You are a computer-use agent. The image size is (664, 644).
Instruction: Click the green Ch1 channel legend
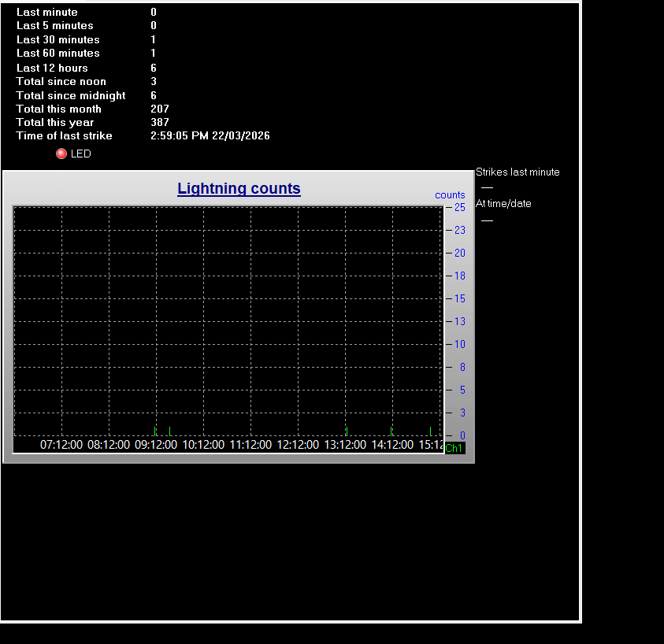[454, 448]
